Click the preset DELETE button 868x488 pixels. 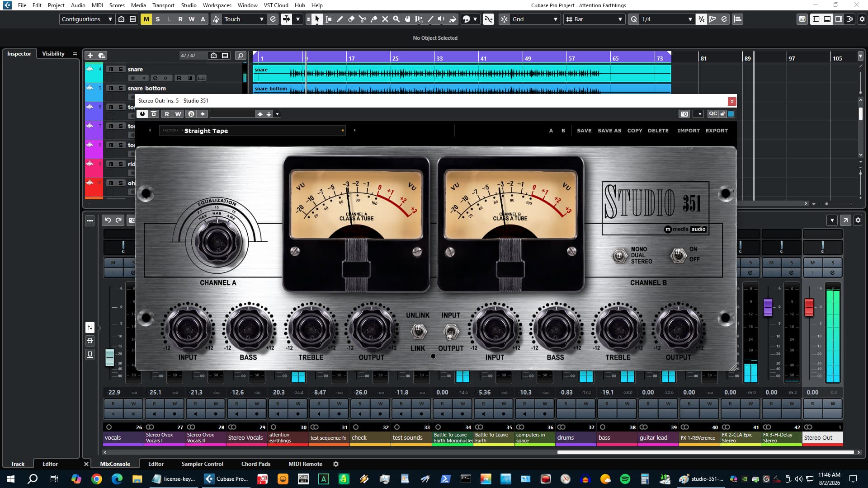tap(658, 130)
